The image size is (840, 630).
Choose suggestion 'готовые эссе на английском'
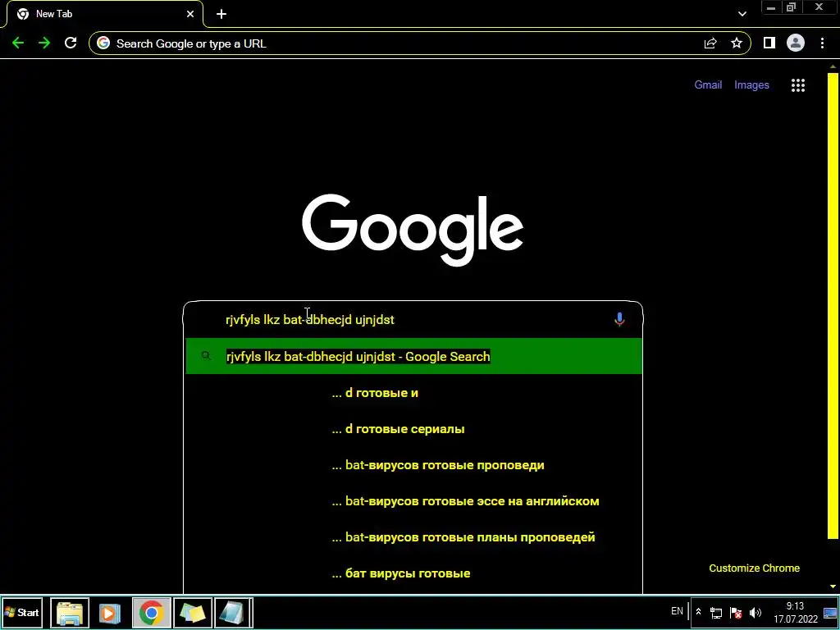pos(413,501)
